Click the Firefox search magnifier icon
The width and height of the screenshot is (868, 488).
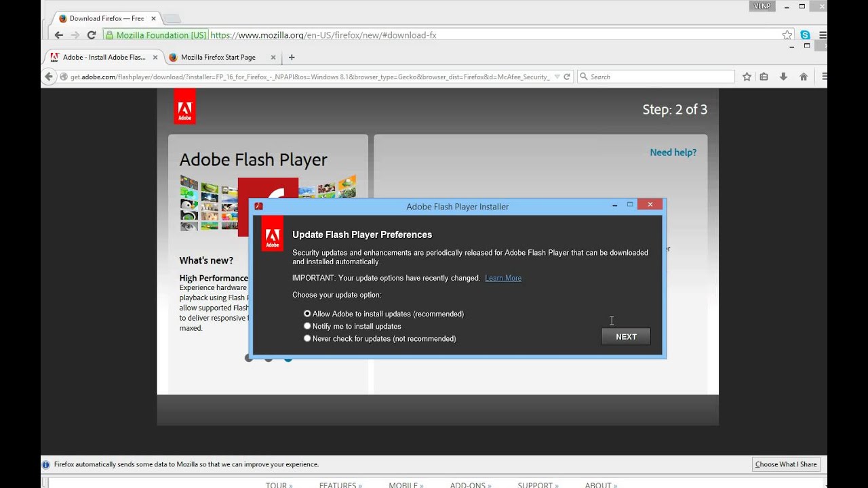pos(583,77)
